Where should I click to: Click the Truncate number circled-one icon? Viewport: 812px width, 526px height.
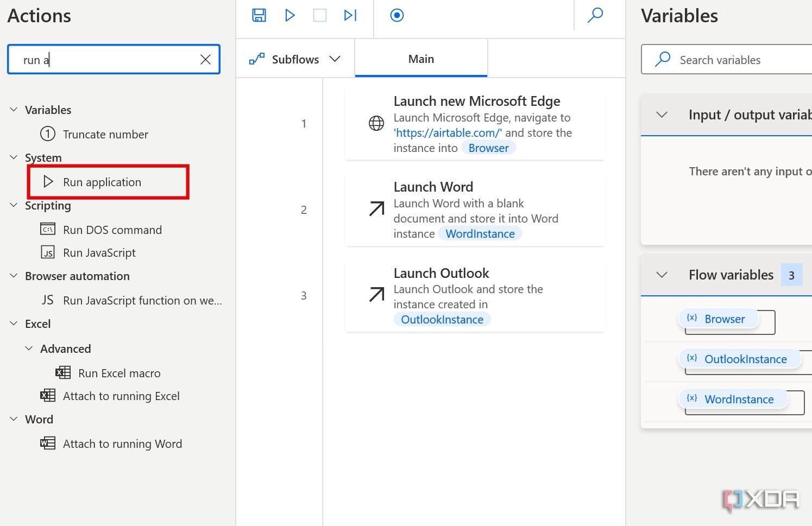(x=48, y=134)
